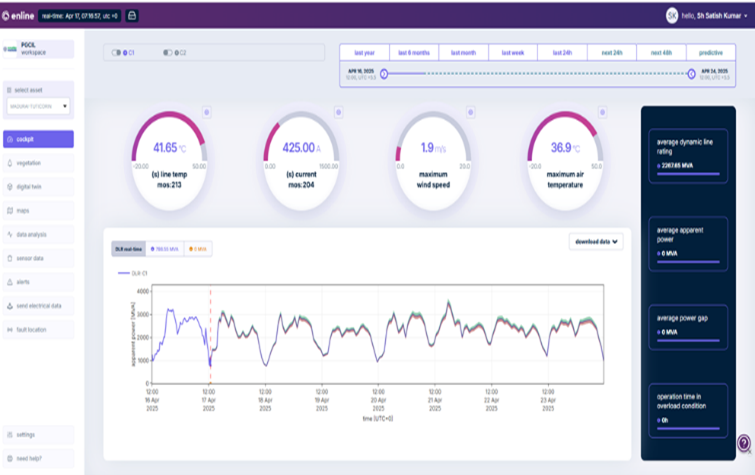Toggle the C2 circuit switch
Viewport: 755px width, 475px height.
tap(167, 52)
